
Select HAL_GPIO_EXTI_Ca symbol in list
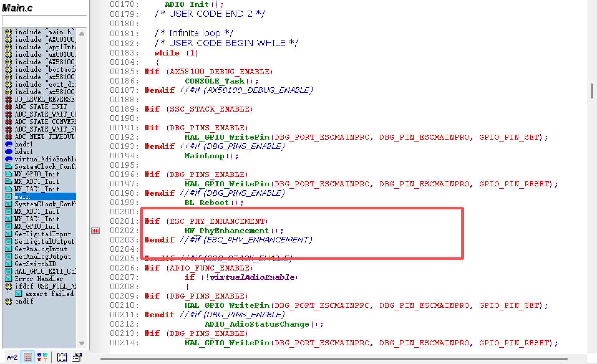point(45,271)
